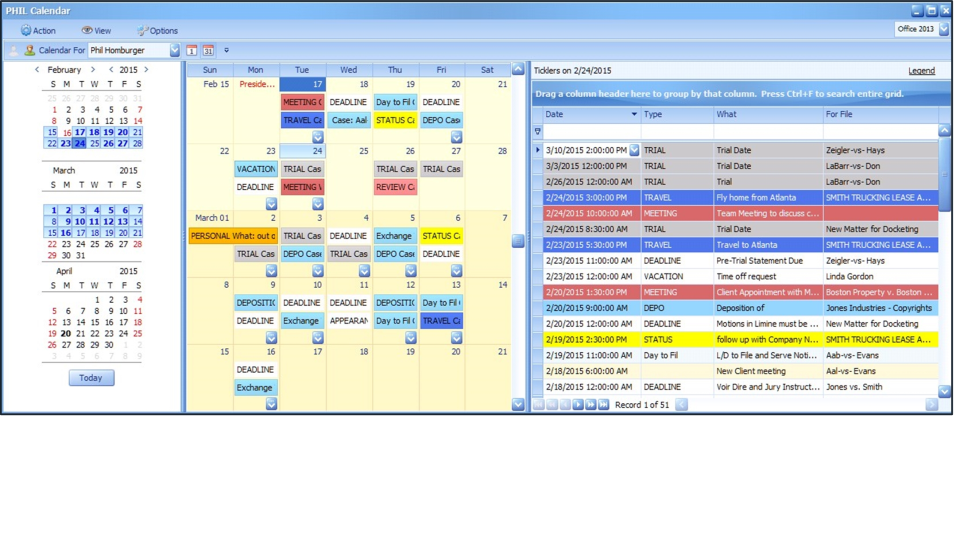Go to previous record in navigator
The height and width of the screenshot is (543, 960).
(564, 405)
